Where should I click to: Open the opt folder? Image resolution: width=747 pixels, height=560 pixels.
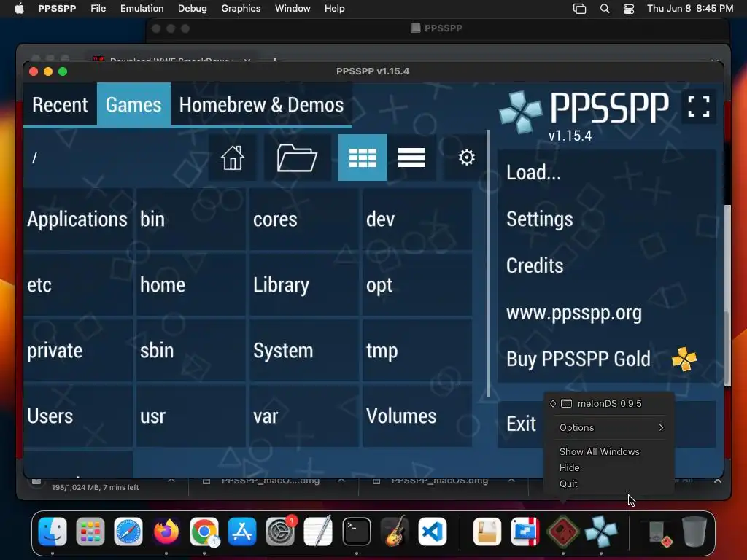[x=417, y=285]
